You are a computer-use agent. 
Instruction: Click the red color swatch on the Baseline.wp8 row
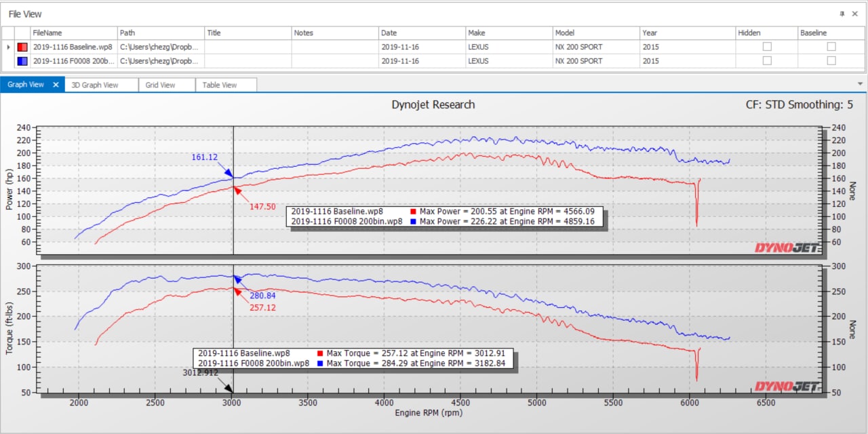[x=21, y=47]
